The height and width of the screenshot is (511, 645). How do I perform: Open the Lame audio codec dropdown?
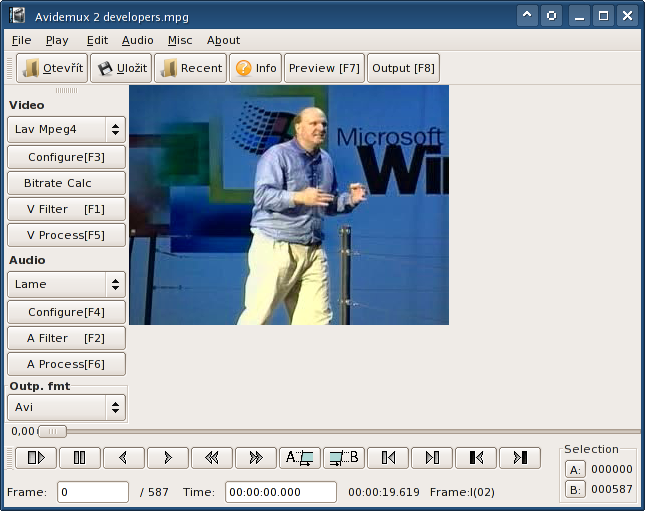coord(66,284)
